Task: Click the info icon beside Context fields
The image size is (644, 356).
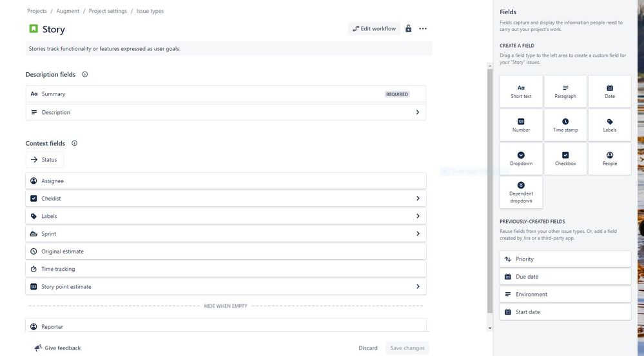Action: tap(74, 143)
